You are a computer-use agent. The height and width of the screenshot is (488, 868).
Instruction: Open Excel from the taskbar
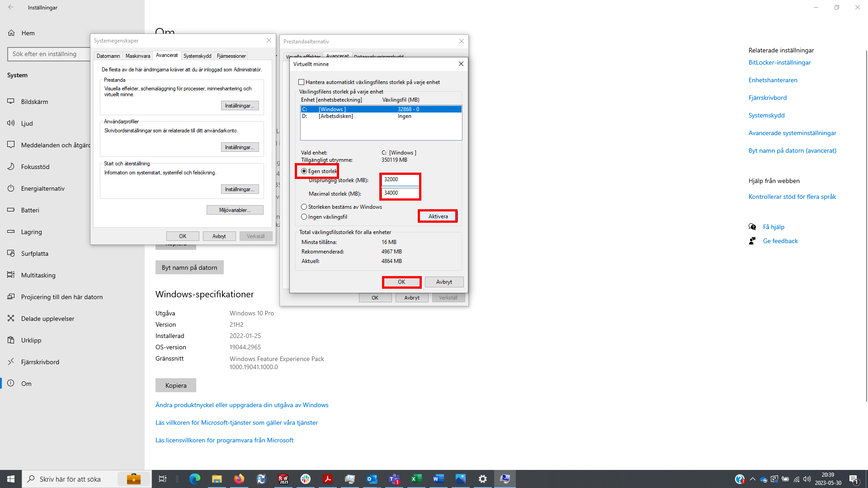(x=416, y=479)
